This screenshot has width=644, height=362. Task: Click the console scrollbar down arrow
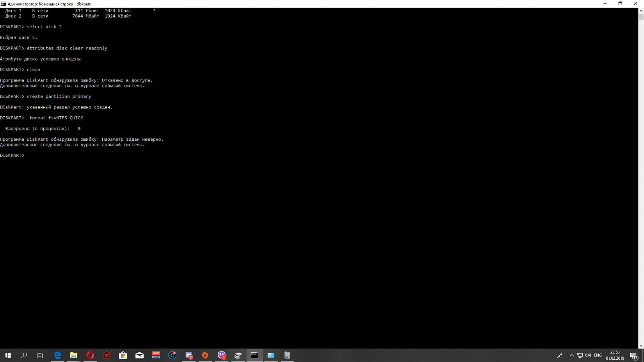(641, 346)
